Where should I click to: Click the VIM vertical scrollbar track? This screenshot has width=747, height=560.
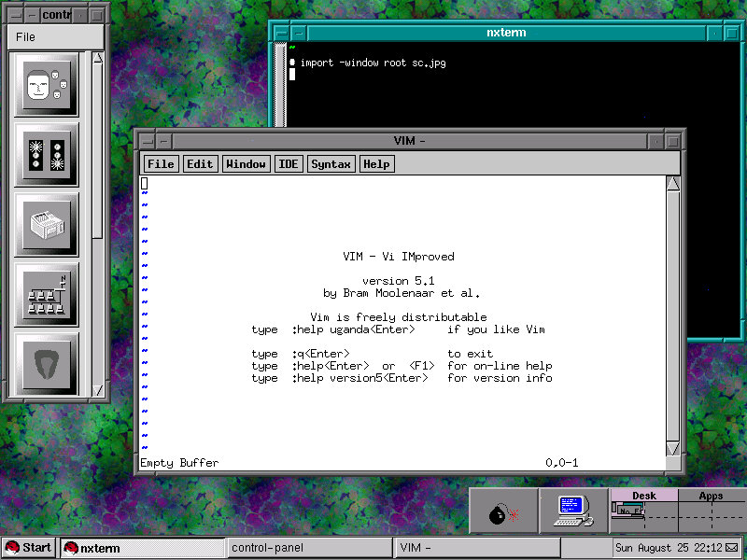pos(672,316)
